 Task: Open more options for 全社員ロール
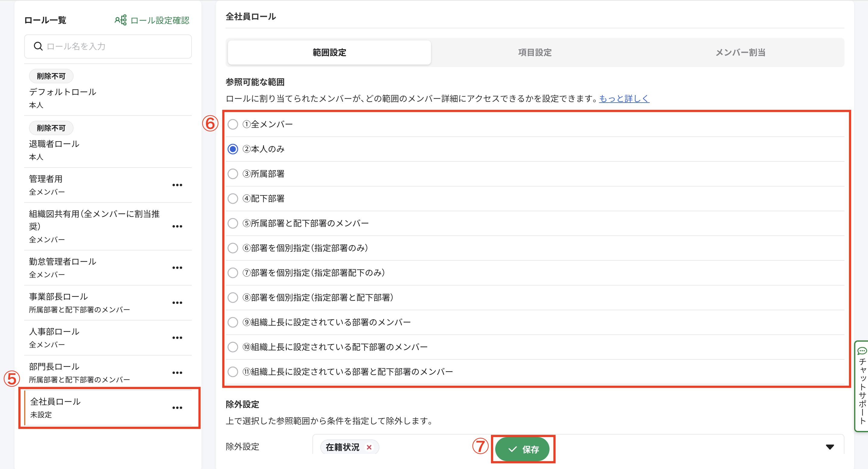click(x=177, y=408)
